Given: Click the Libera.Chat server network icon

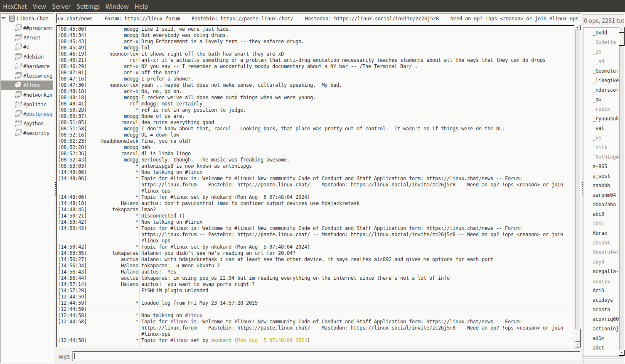Looking at the screenshot, I should coord(12,18).
